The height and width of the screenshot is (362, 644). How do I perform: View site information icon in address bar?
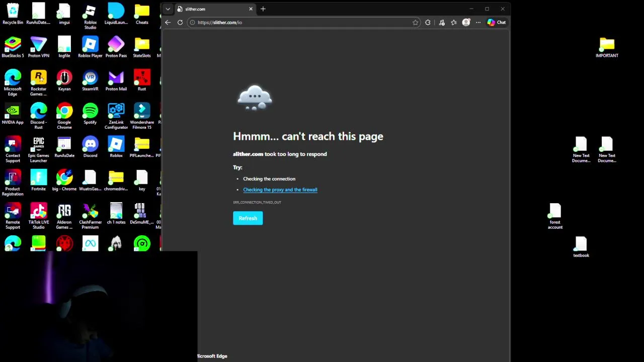coord(192,22)
